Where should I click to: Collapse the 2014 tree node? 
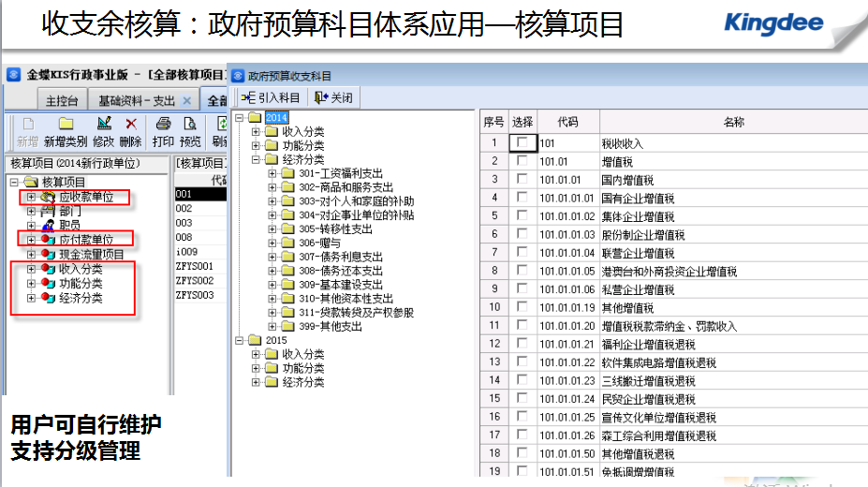point(239,117)
